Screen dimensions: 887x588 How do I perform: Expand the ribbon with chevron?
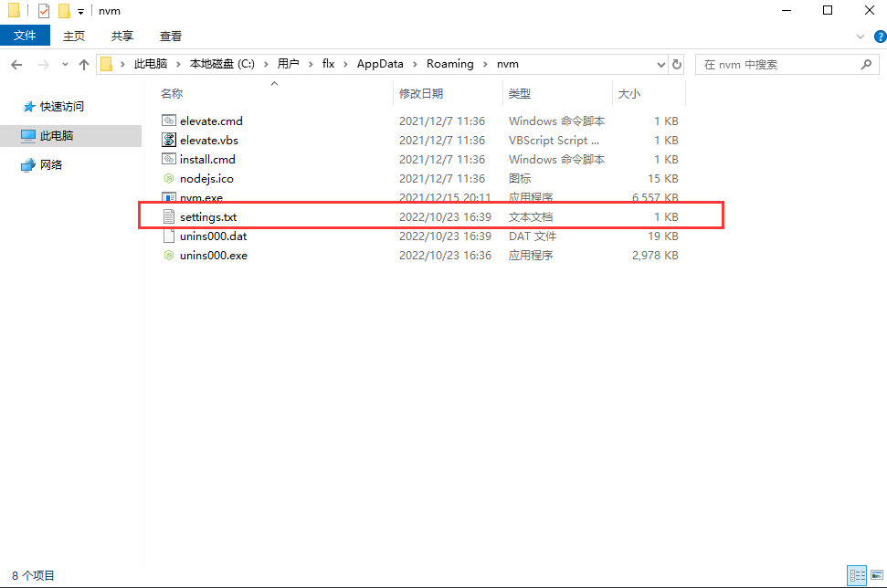(861, 37)
